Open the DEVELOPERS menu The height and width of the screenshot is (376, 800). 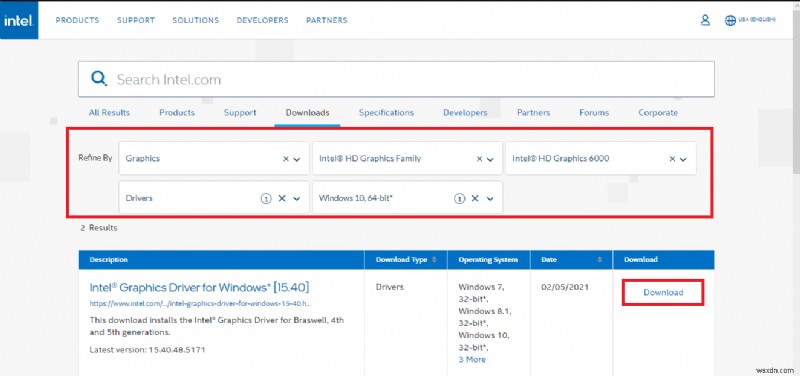pyautogui.click(x=262, y=20)
